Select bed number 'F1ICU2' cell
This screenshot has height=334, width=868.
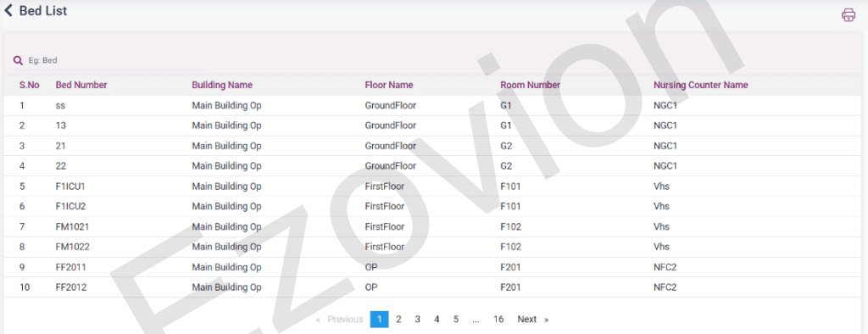(x=71, y=206)
